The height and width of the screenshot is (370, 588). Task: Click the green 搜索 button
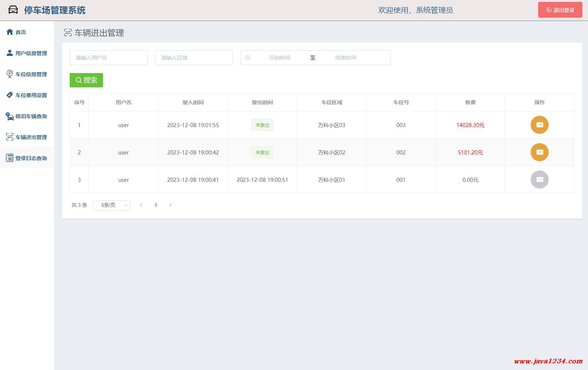[86, 80]
